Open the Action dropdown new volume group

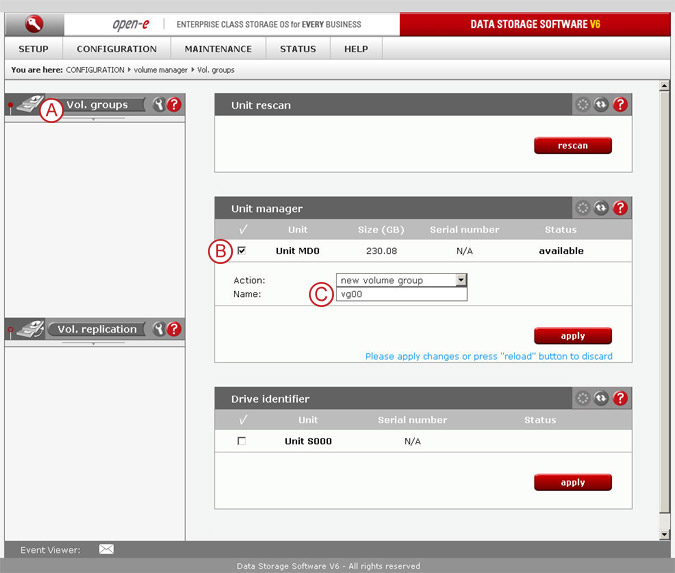coord(401,280)
